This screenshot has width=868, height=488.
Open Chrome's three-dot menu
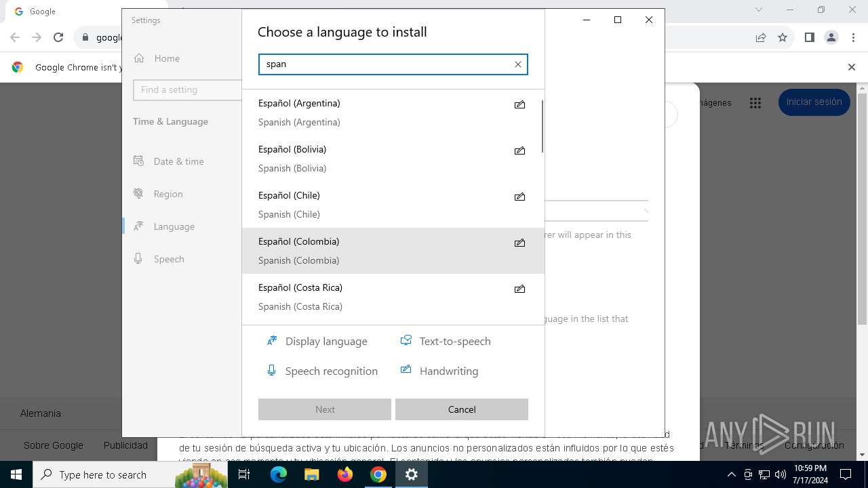coord(854,38)
